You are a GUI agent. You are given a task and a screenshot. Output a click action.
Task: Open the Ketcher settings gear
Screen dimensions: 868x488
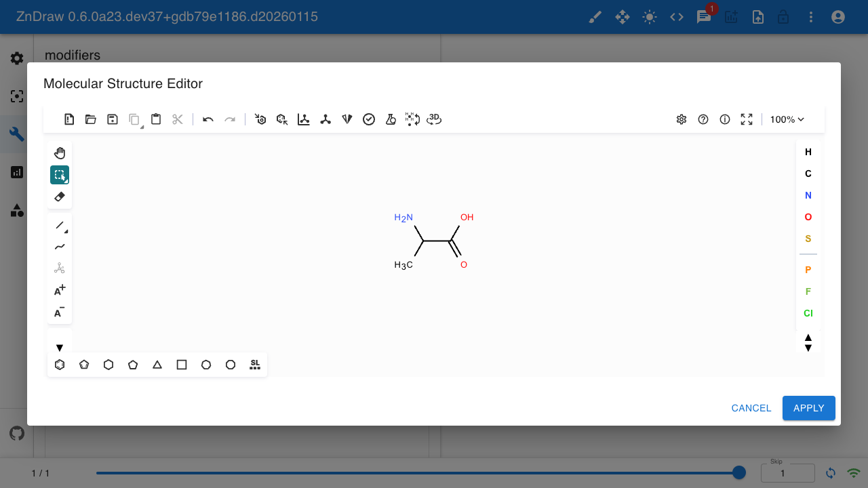(x=682, y=119)
